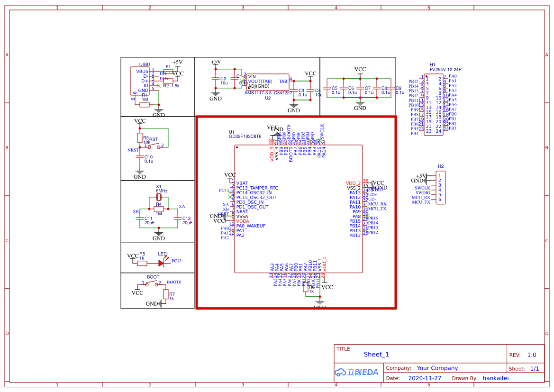Select the X1 8MHz crystal
This screenshot has width=554, height=392.
[x=159, y=197]
